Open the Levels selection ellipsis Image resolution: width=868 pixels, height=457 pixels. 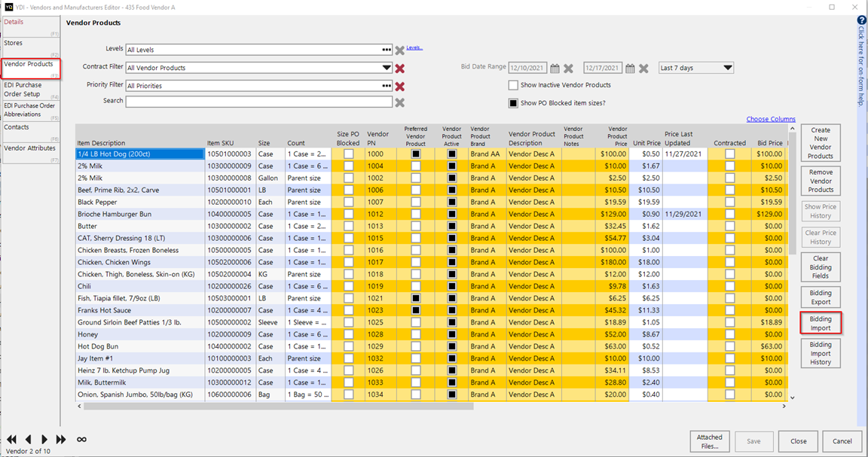[x=387, y=50]
